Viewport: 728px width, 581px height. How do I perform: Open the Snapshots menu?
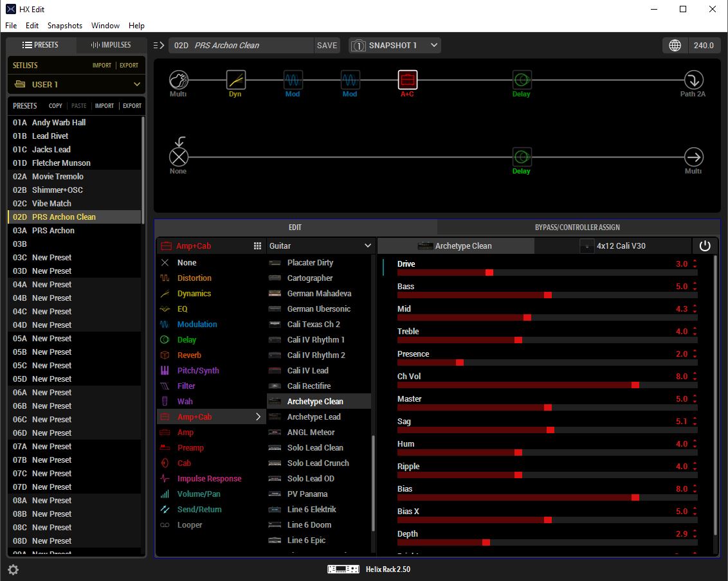point(64,26)
